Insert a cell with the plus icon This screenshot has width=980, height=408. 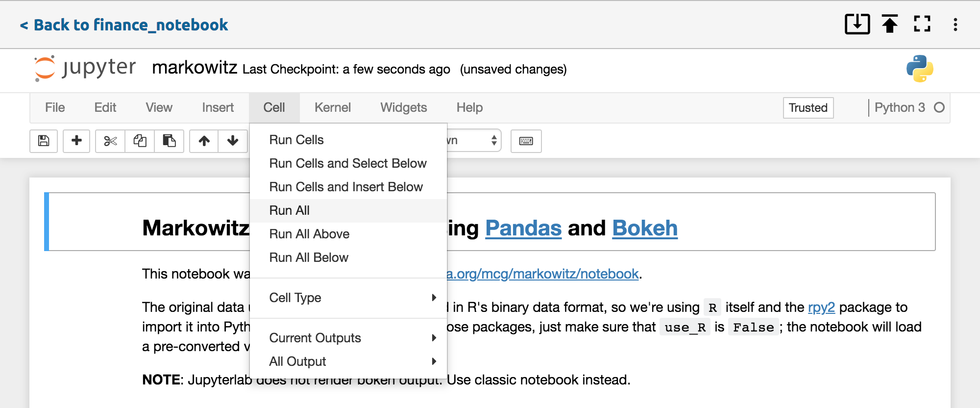point(76,141)
